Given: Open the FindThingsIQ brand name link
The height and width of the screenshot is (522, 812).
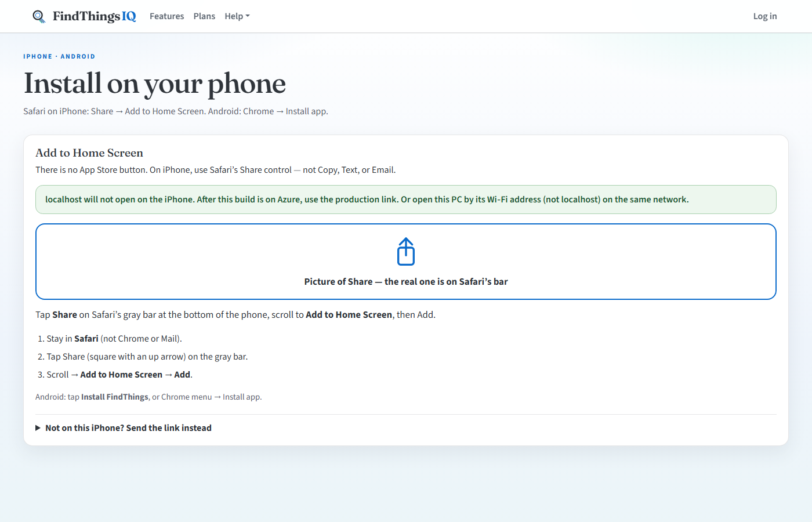Looking at the screenshot, I should click(95, 16).
